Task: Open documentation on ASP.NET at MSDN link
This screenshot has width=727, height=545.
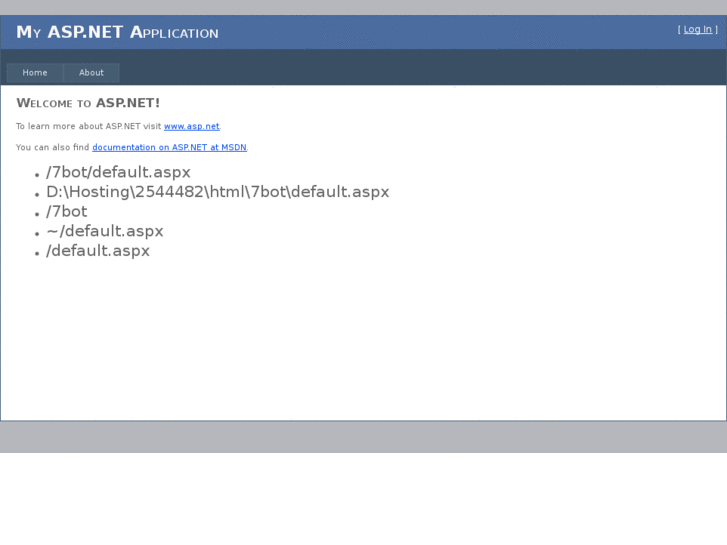Action: pyautogui.click(x=169, y=148)
